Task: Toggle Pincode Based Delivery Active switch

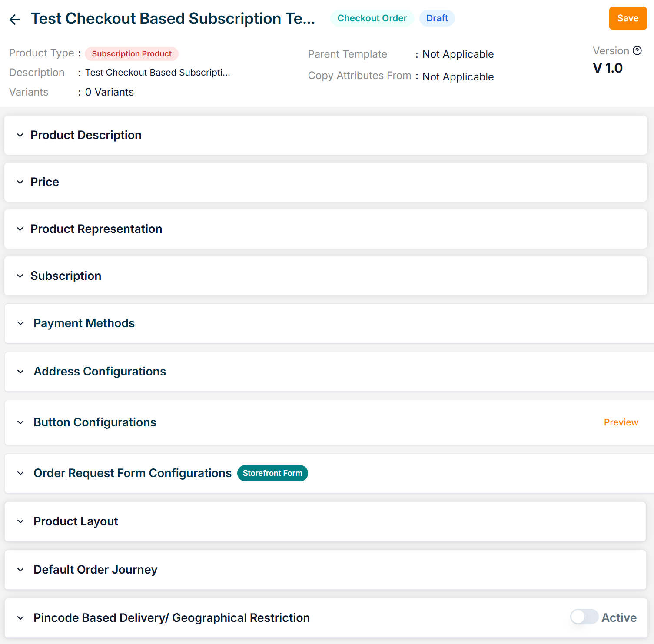Action: (584, 617)
